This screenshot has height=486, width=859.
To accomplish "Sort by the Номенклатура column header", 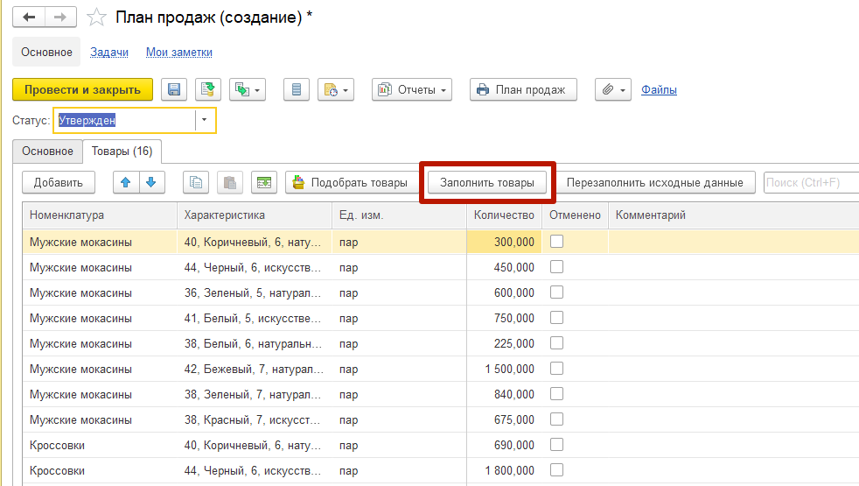I will click(100, 215).
